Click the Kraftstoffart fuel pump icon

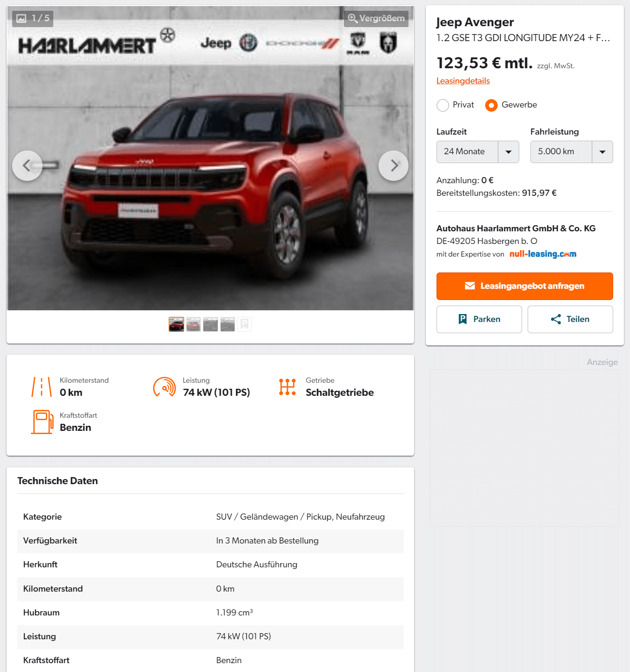pyautogui.click(x=42, y=422)
